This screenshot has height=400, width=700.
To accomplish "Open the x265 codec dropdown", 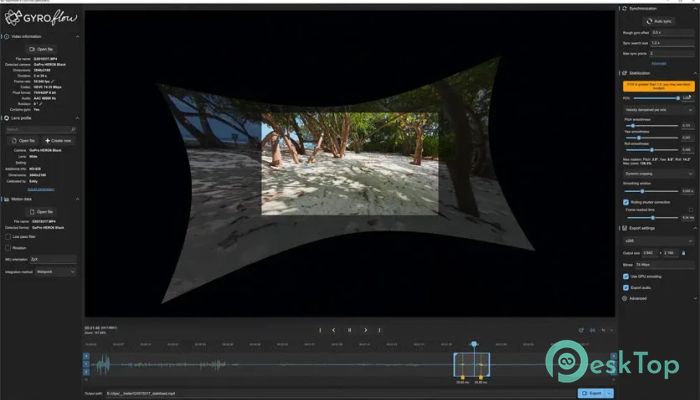I will [659, 241].
